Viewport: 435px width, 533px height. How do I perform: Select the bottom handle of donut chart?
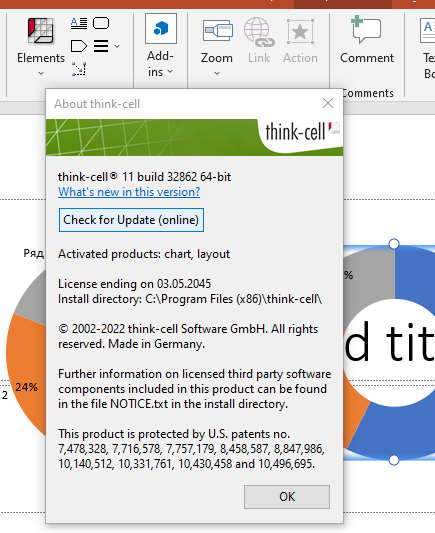394,460
